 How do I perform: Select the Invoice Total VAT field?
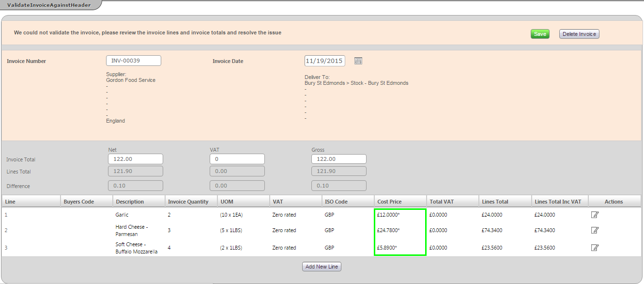click(x=237, y=159)
